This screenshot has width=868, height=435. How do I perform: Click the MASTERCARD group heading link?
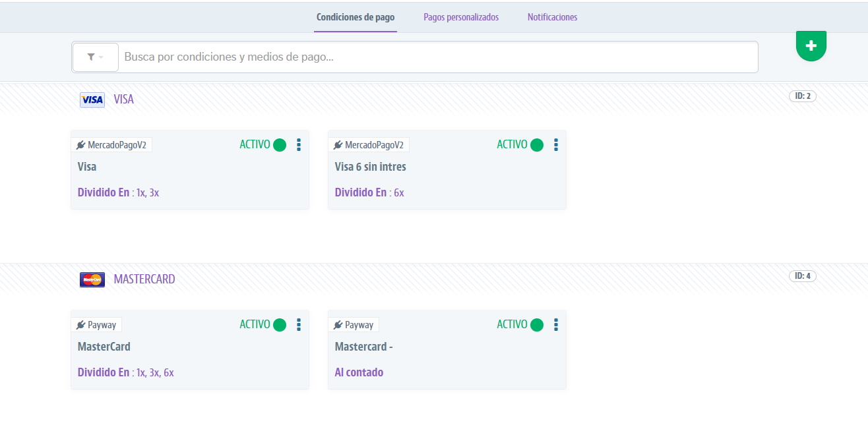[x=144, y=279]
